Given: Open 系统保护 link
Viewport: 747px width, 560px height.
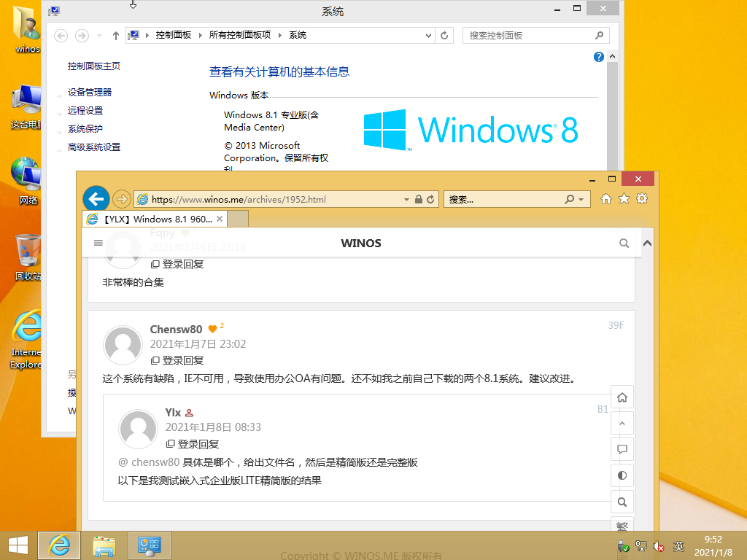Looking at the screenshot, I should click(85, 129).
